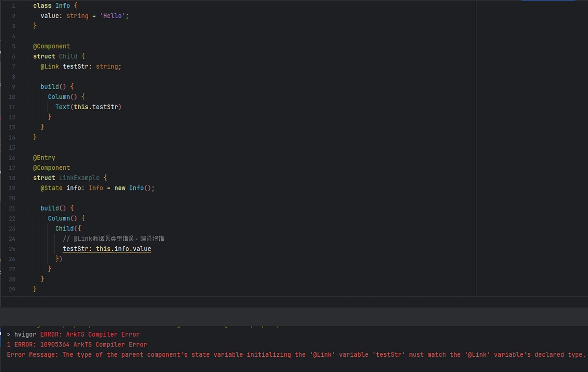
Task: Fold the Child({ call on line 23
Action: click(x=28, y=229)
